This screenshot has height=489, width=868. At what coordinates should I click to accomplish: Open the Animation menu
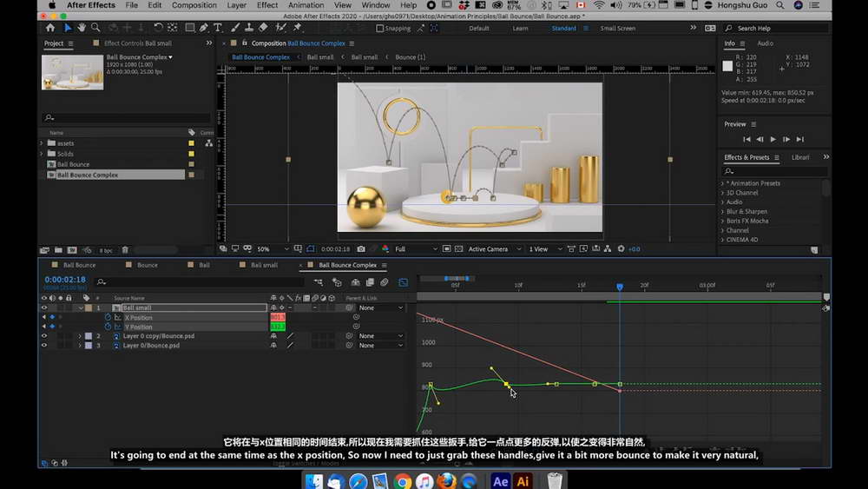(306, 5)
